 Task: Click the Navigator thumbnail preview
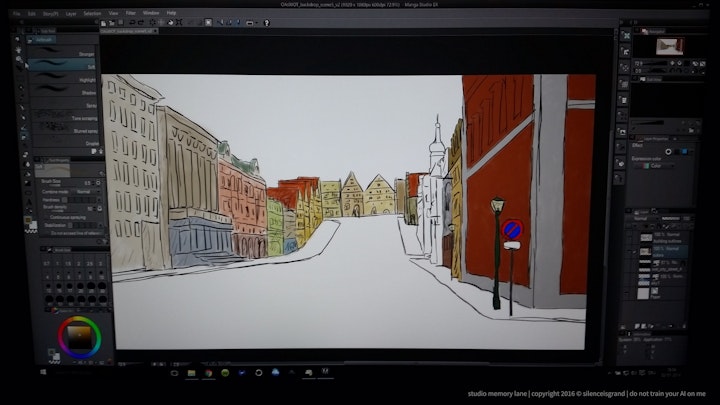(668, 46)
